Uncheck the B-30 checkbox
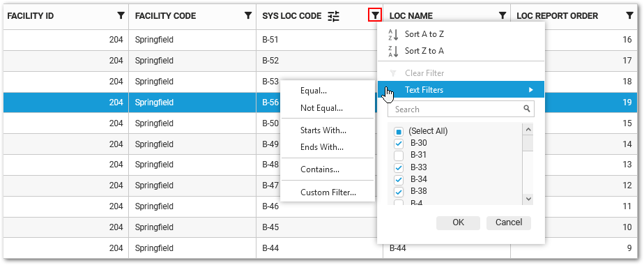This screenshot has height=265, width=644. coord(399,144)
